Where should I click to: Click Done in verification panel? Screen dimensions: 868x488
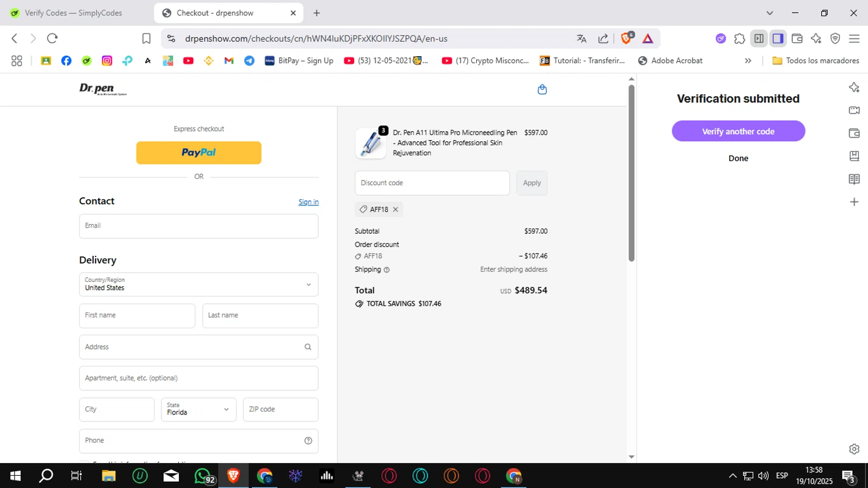pos(738,158)
